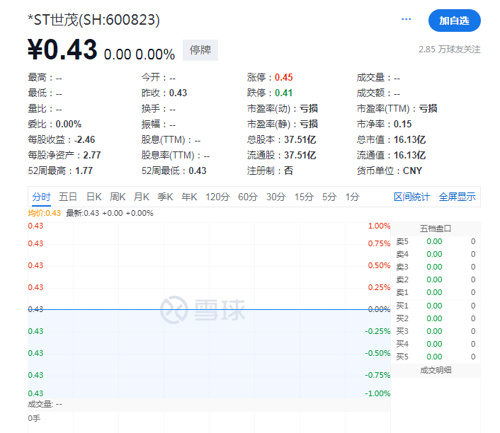Screen dimensions: 500x433
Task: Click the 委比 value 0.00%
Action: tap(68, 124)
